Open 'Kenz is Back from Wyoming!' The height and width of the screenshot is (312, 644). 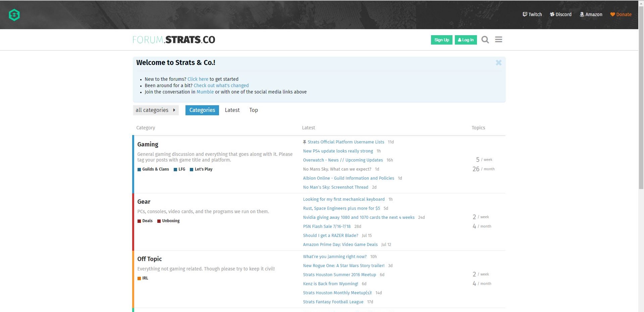[330, 284]
